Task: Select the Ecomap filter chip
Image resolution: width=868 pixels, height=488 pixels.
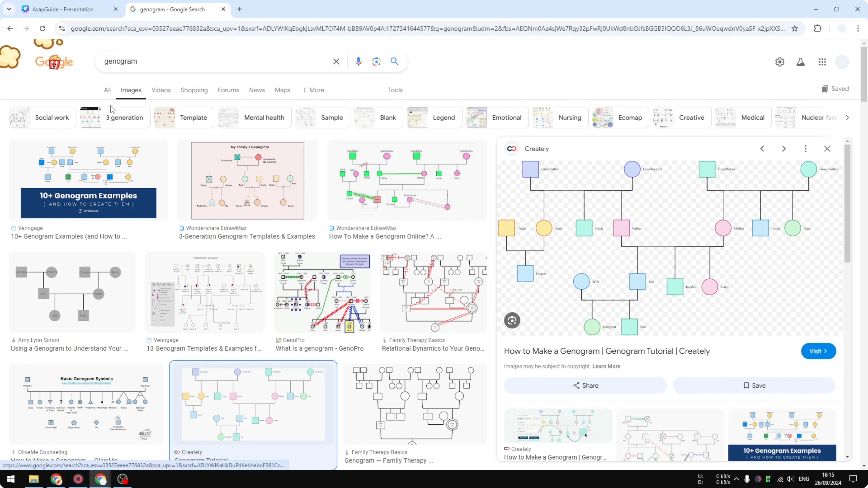Action: click(x=620, y=118)
